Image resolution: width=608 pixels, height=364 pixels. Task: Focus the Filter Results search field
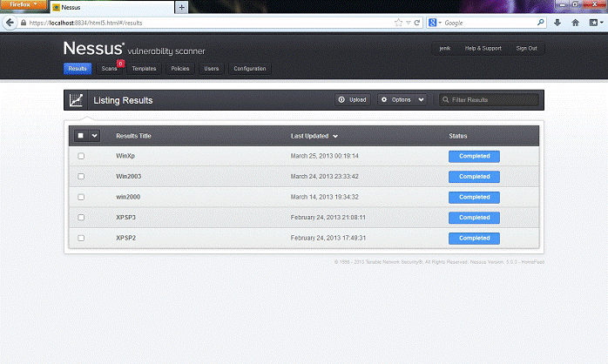pos(489,99)
